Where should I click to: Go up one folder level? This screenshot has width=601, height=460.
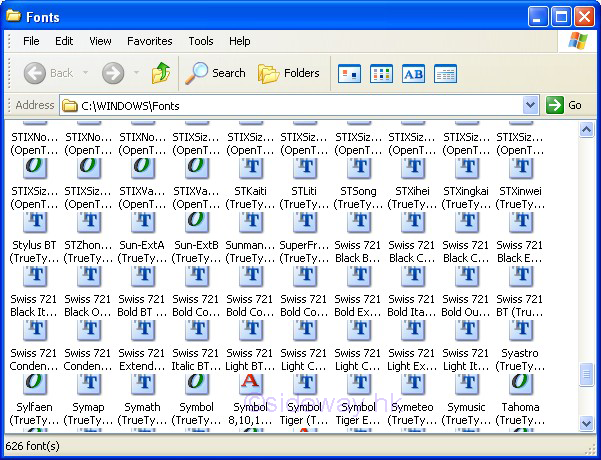click(x=160, y=73)
